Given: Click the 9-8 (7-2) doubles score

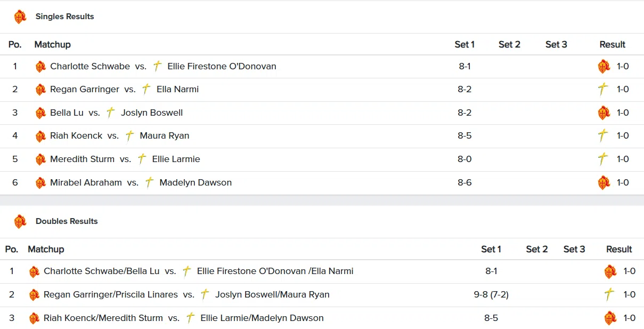Looking at the screenshot, I should 491,294.
